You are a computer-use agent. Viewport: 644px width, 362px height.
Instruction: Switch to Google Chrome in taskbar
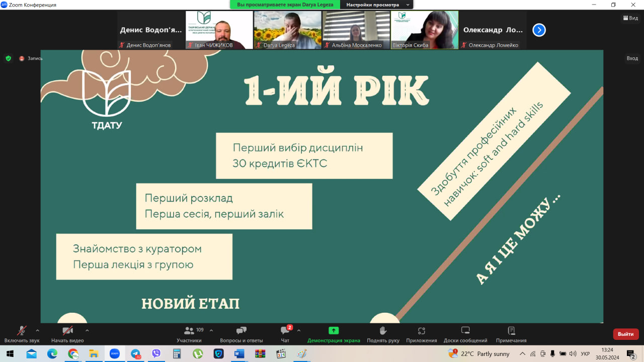click(x=73, y=354)
